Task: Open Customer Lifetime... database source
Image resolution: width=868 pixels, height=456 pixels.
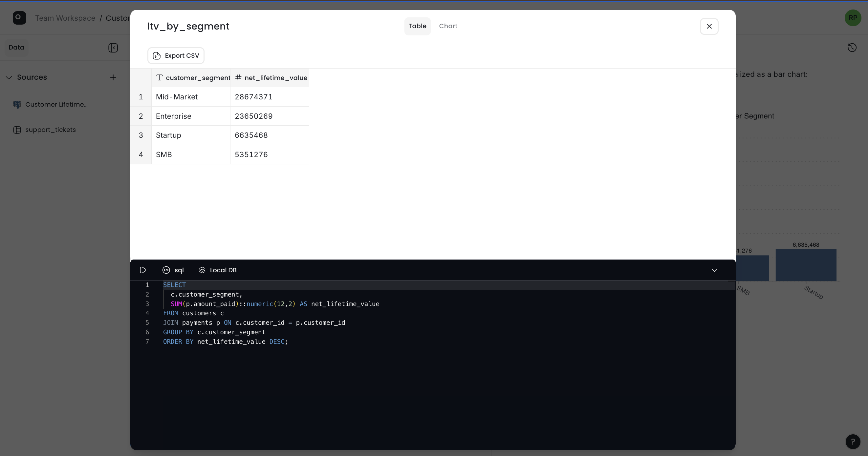Action: [51, 104]
